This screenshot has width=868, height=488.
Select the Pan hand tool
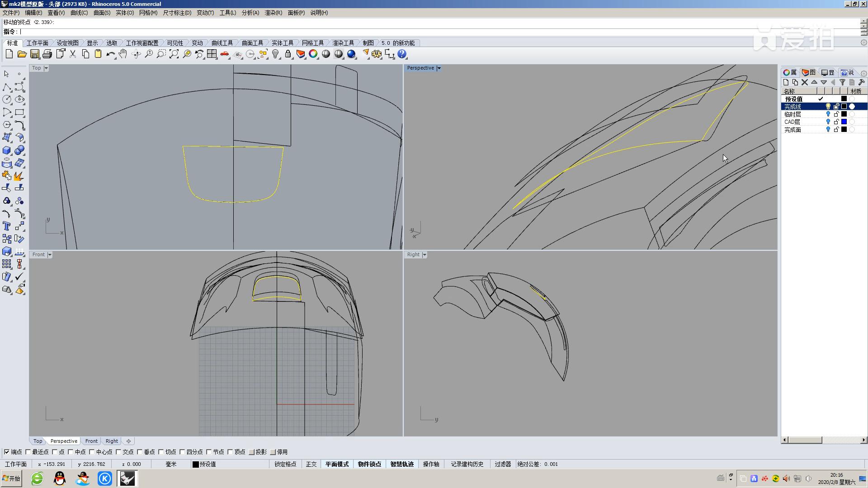(123, 54)
